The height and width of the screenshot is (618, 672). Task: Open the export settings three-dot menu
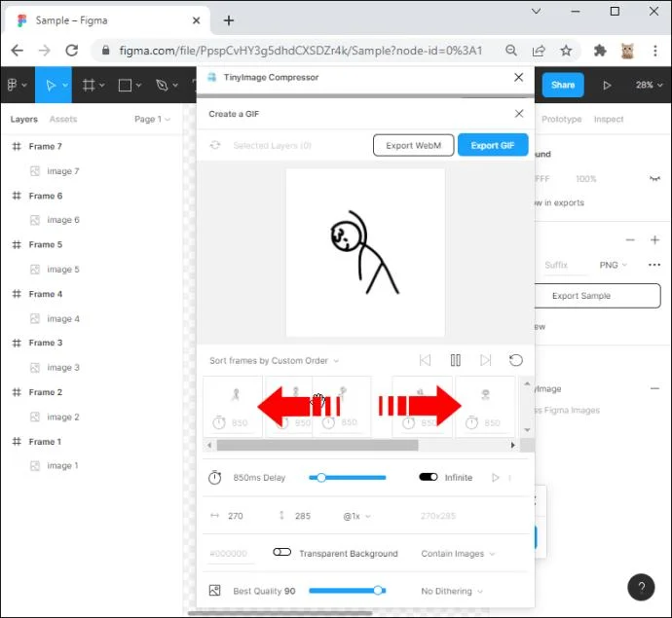654,265
